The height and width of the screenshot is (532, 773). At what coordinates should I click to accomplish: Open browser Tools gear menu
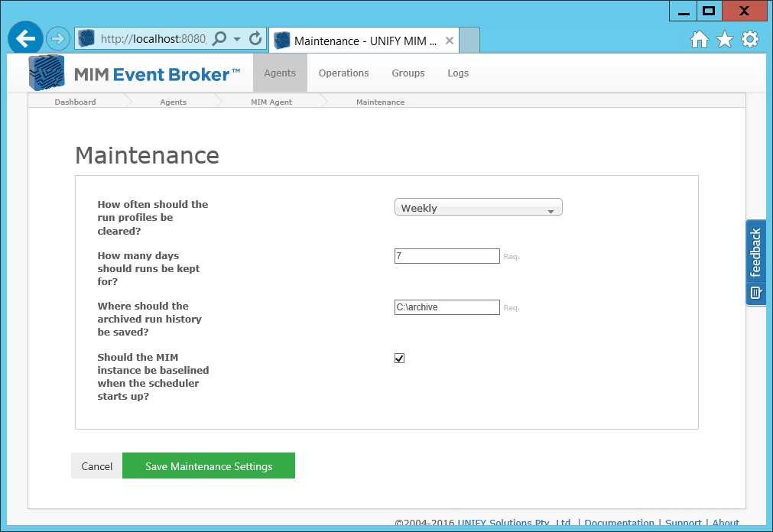[x=750, y=39]
